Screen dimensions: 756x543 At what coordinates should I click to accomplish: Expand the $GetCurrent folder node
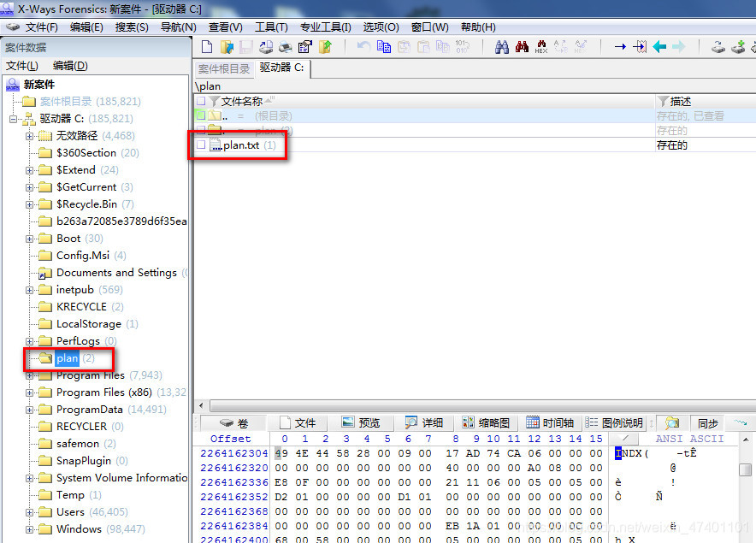tap(29, 187)
